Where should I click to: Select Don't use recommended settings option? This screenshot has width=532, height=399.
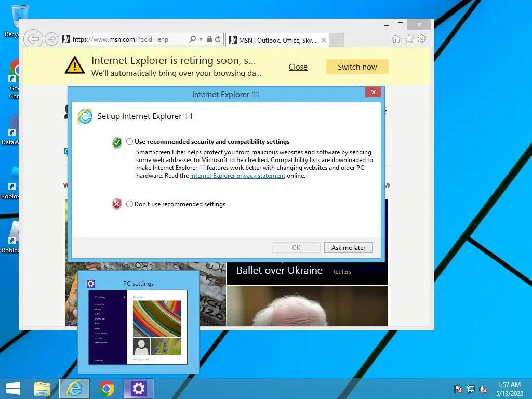click(x=129, y=204)
